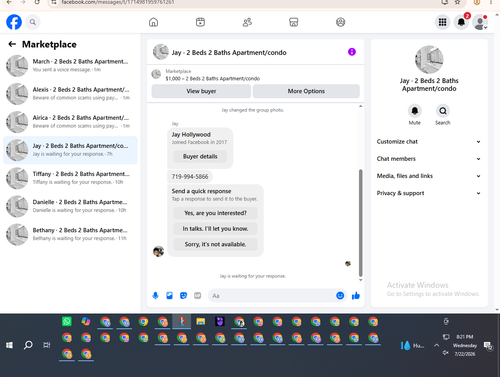Open File Explorer from the taskbar
Image resolution: width=500 pixels, height=377 pixels.
(x=201, y=321)
